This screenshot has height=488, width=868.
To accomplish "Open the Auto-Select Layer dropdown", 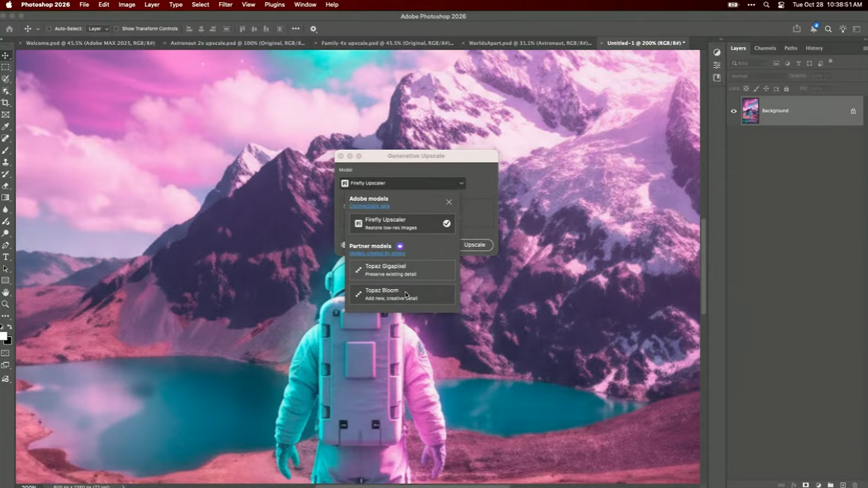I will coord(98,29).
